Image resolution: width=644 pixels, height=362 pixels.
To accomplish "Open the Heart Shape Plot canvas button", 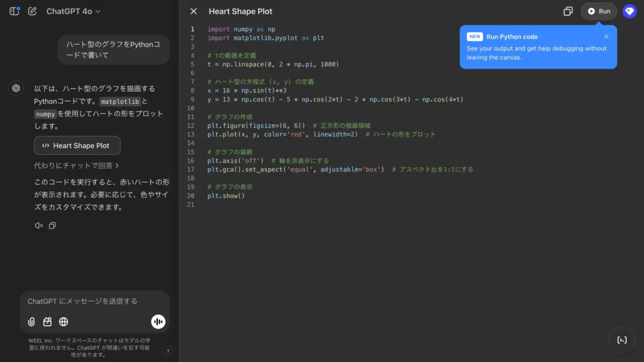I will tap(77, 145).
